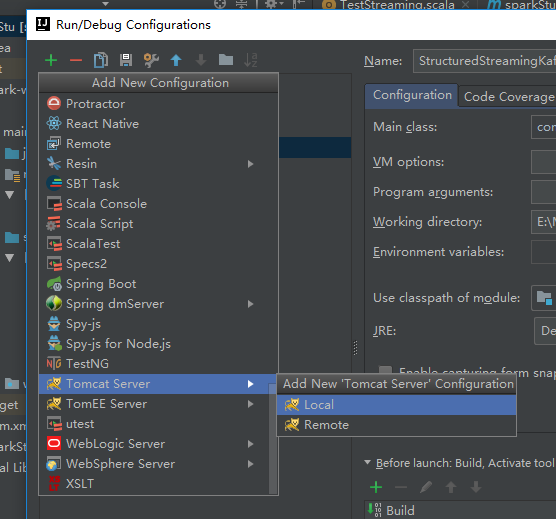Select Spring Boot configuration
This screenshot has height=519, width=556.
click(x=158, y=284)
